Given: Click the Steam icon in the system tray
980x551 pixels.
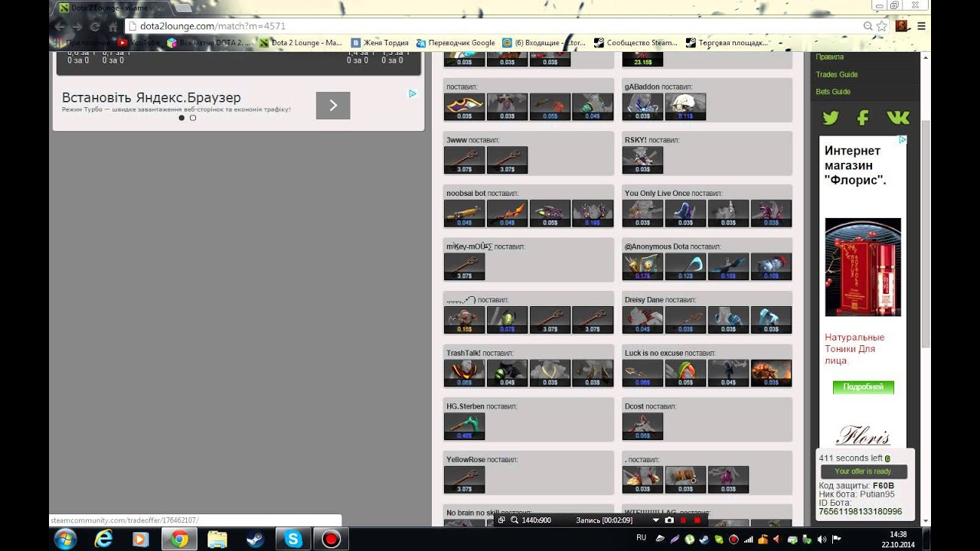Looking at the screenshot, I should [x=704, y=539].
